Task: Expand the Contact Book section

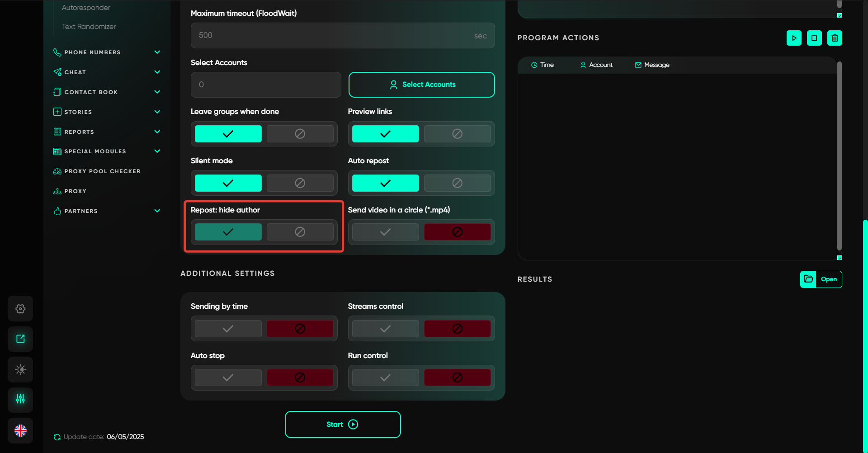Action: pos(157,92)
